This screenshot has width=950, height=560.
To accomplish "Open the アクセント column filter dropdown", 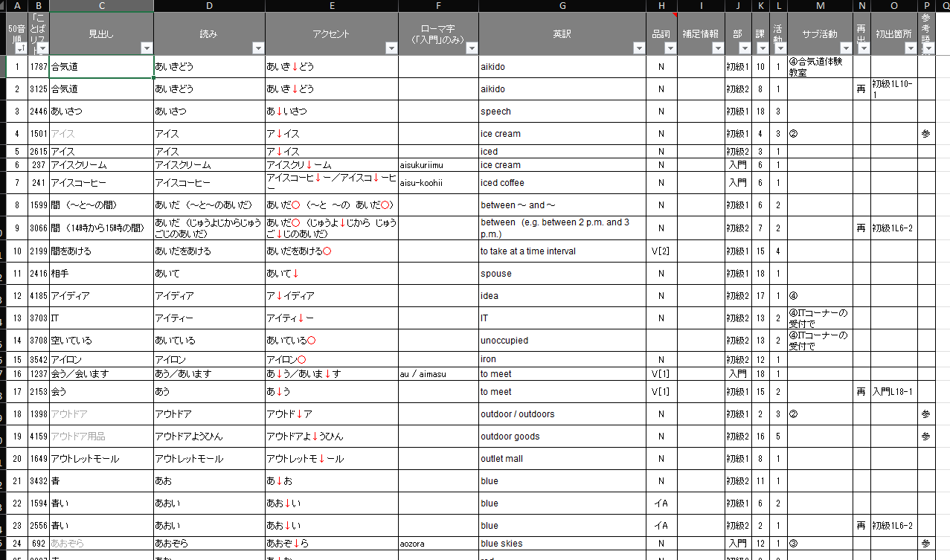I will (x=391, y=48).
